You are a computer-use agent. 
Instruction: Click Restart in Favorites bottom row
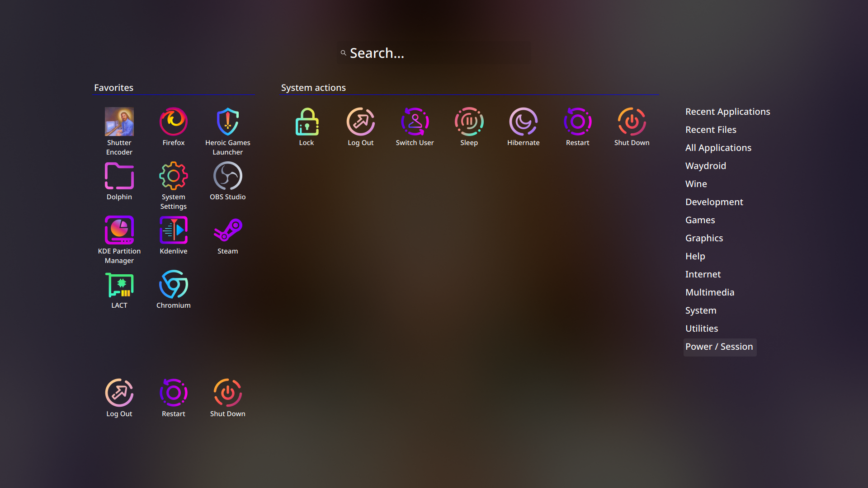coord(173,393)
